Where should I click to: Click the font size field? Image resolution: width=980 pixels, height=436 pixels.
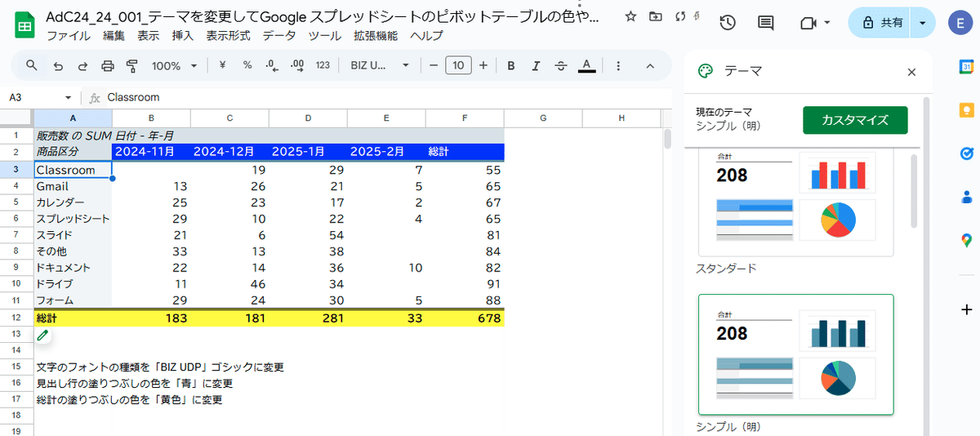(459, 66)
